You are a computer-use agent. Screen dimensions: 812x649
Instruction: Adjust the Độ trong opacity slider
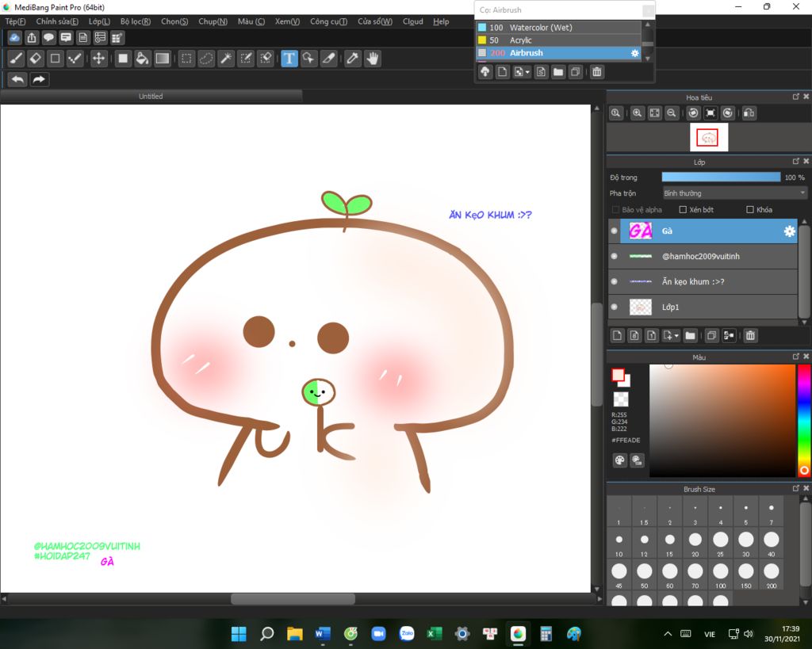coord(721,177)
